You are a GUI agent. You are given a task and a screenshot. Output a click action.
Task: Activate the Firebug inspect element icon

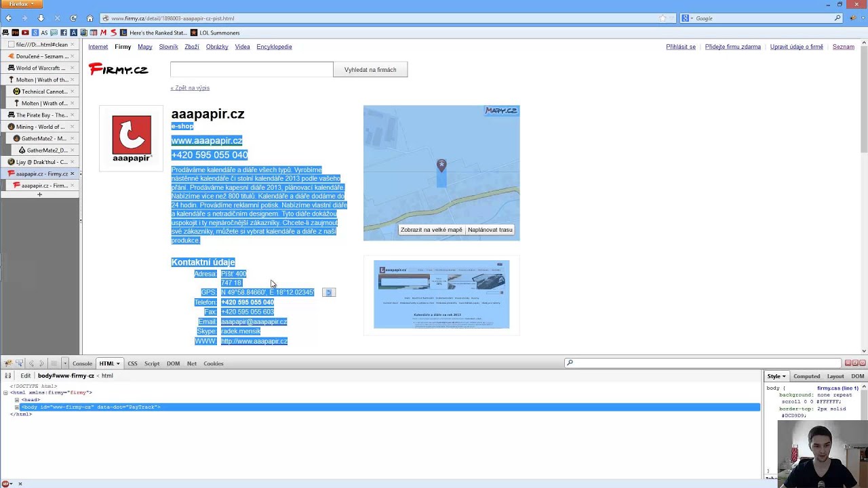(x=19, y=363)
